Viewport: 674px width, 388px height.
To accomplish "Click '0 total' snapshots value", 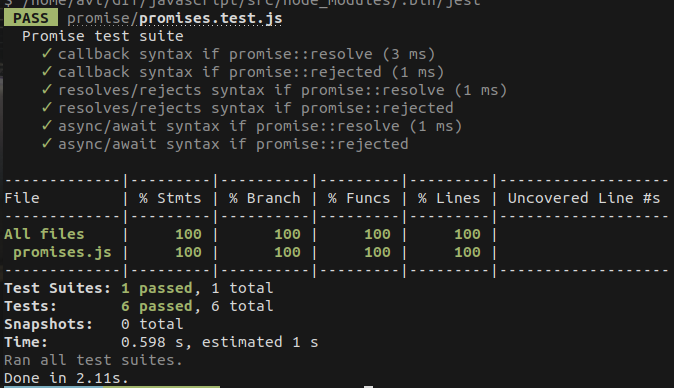I will [x=152, y=324].
